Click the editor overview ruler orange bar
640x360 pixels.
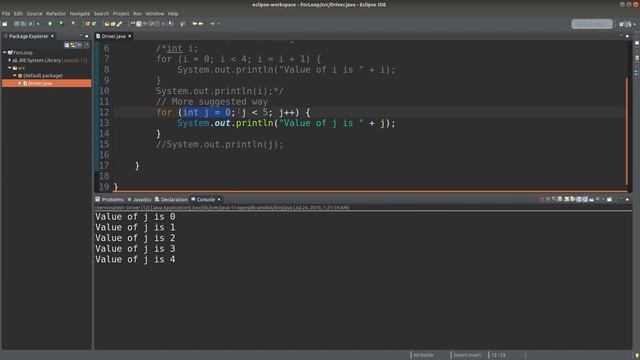click(x=627, y=131)
